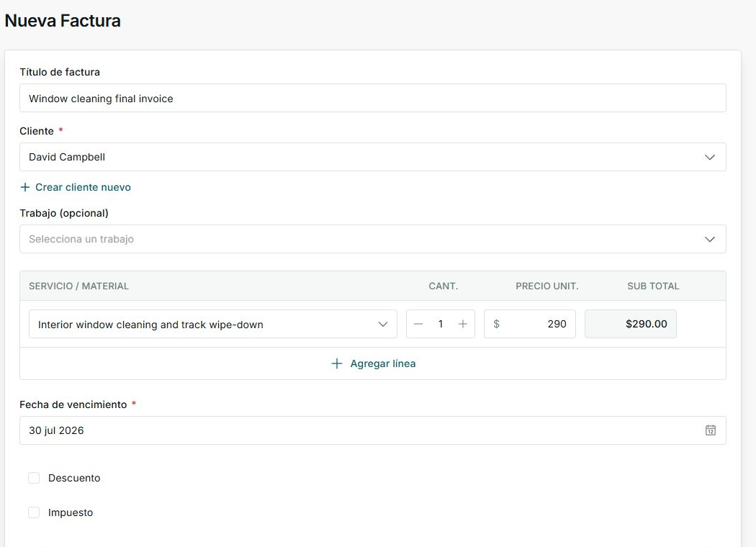Click the $290.00 subtotal cell
Viewport: 756px width, 547px height.
(x=631, y=325)
